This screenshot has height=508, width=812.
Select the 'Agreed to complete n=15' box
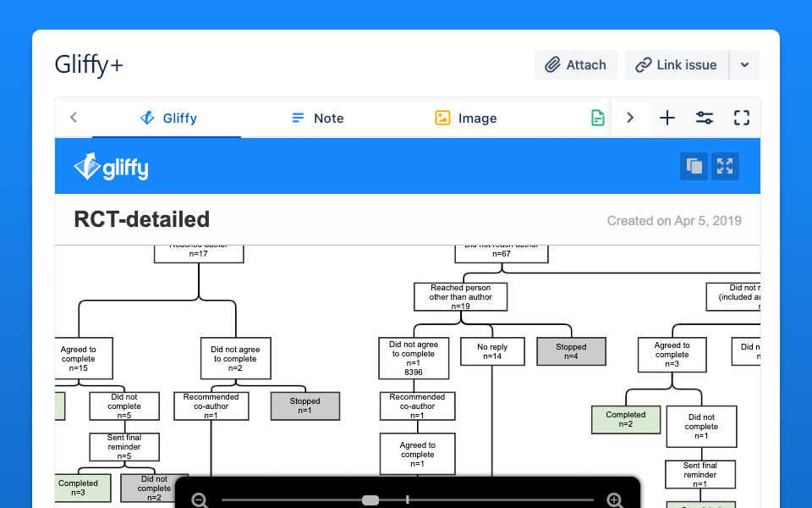coord(83,359)
